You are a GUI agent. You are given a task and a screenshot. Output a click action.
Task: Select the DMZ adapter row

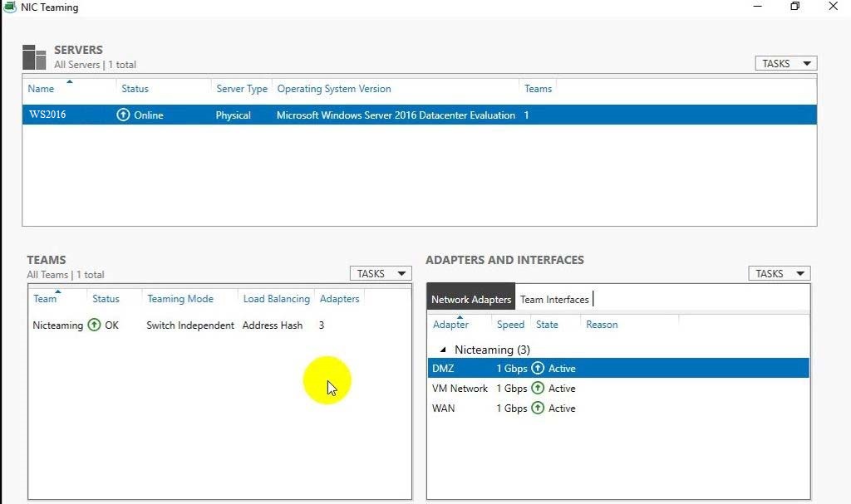(x=618, y=369)
